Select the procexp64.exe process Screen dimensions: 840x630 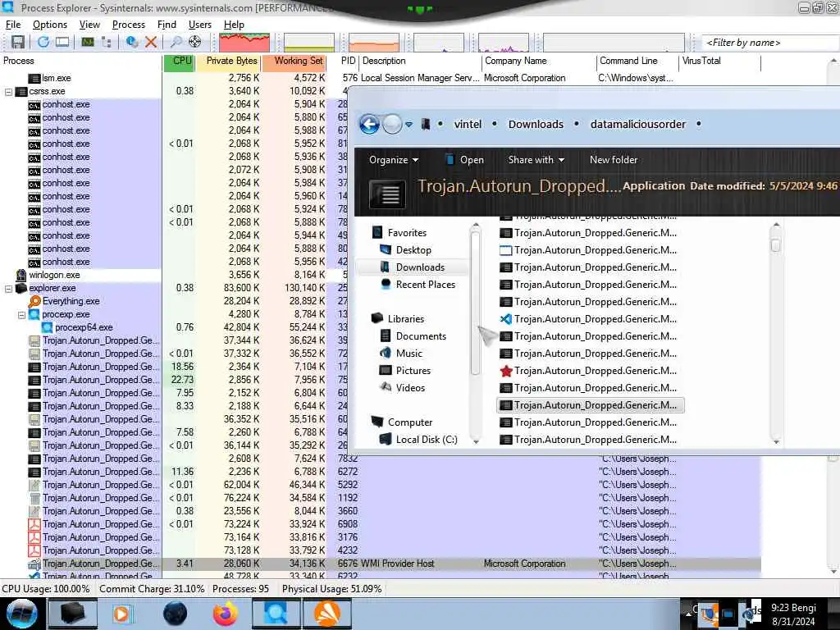click(84, 328)
